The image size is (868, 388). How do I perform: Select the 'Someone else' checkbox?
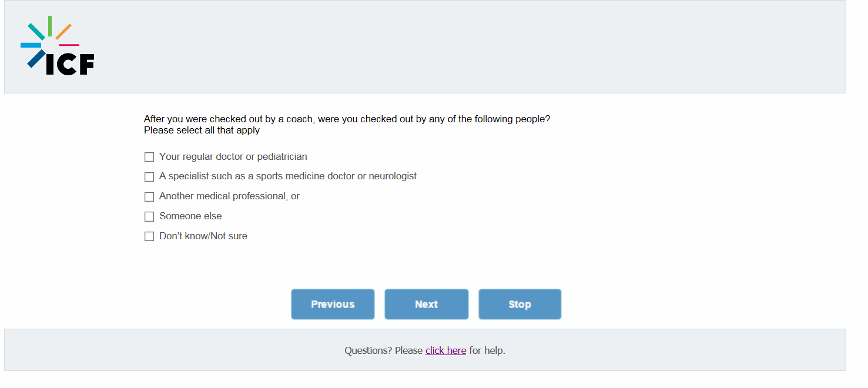tap(149, 217)
